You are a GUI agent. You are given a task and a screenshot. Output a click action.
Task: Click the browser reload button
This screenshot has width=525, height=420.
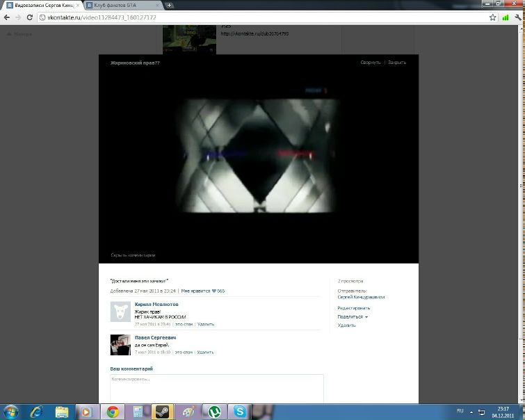coord(29,17)
